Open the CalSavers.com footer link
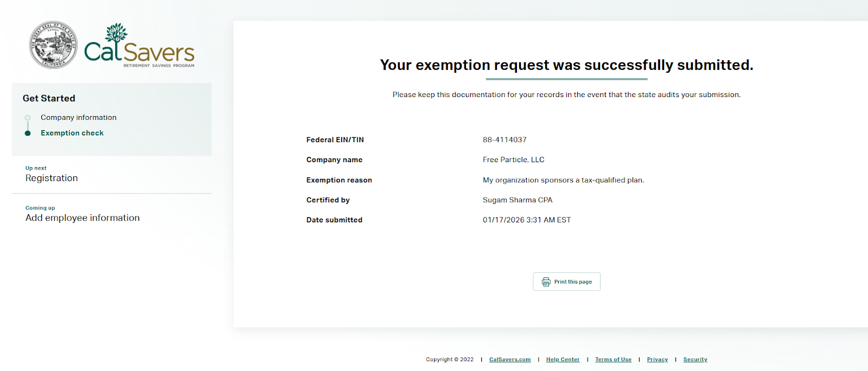Screen dimensions: 868x371 510,360
